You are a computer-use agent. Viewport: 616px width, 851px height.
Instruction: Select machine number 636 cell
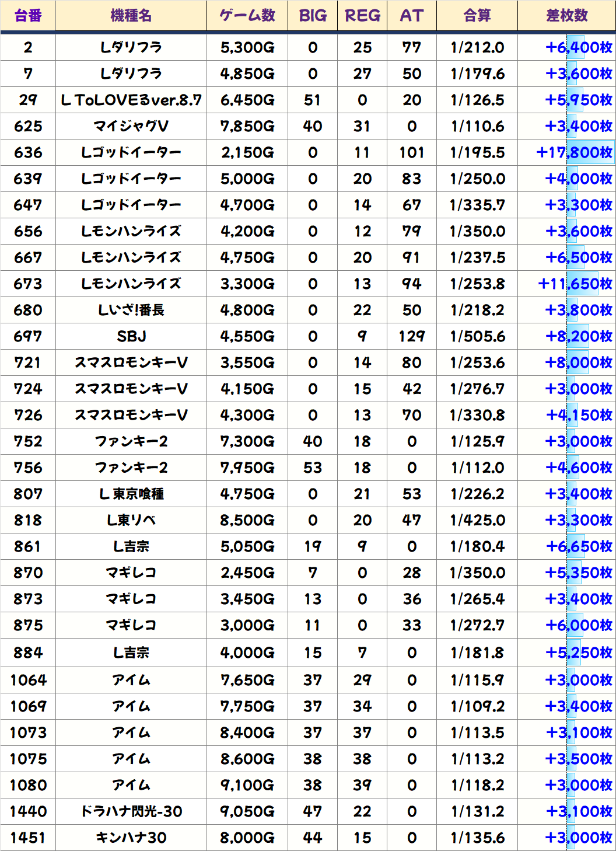coord(28,153)
